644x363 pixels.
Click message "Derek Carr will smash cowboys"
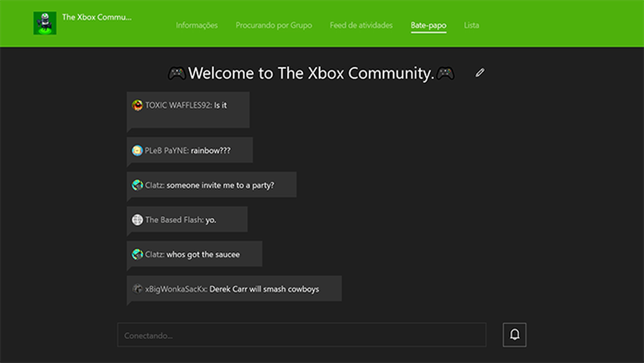click(264, 289)
